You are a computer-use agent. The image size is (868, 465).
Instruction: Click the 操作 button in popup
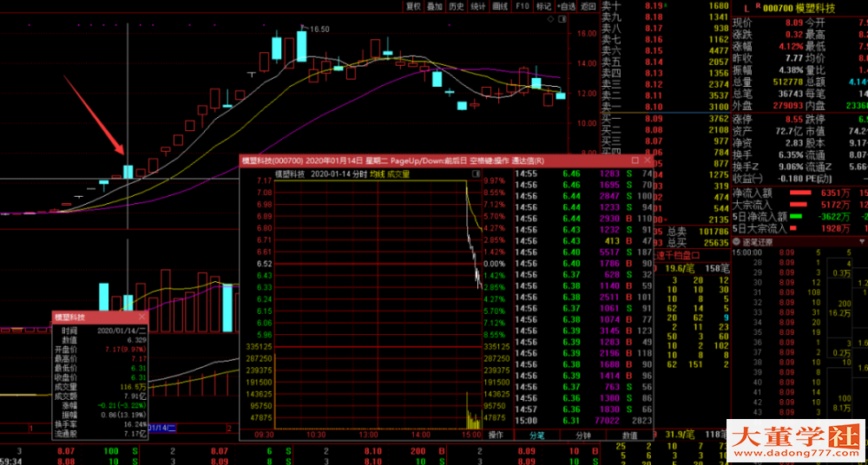(496, 435)
